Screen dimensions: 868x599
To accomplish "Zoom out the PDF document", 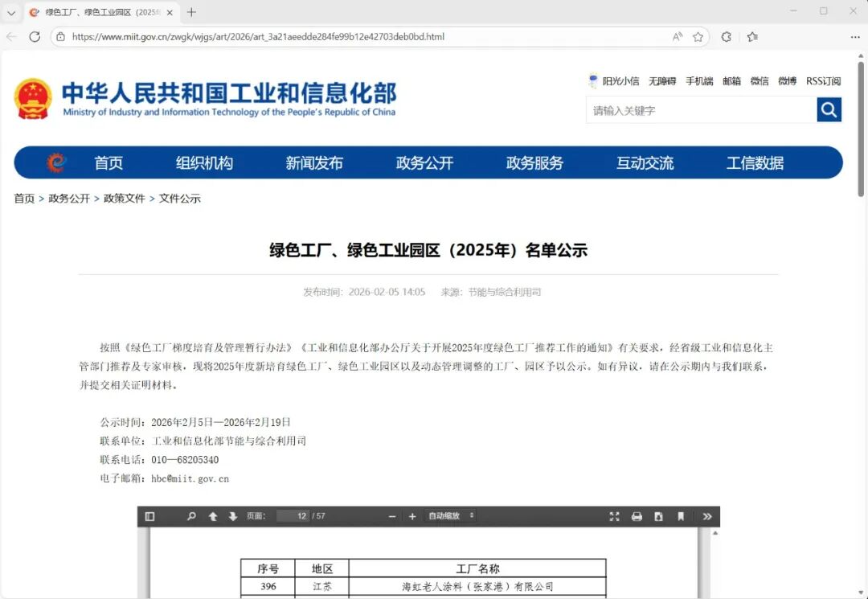I will click(392, 516).
